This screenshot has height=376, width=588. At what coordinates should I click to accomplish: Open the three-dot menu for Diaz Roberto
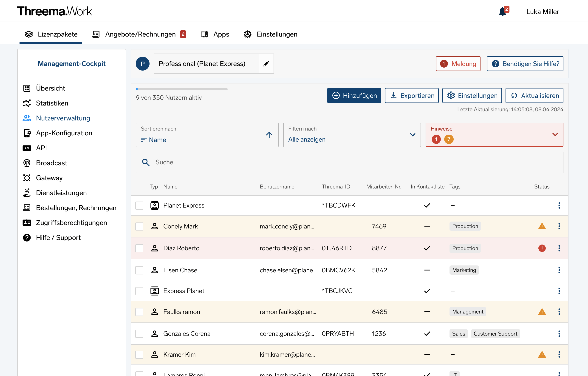pos(559,248)
